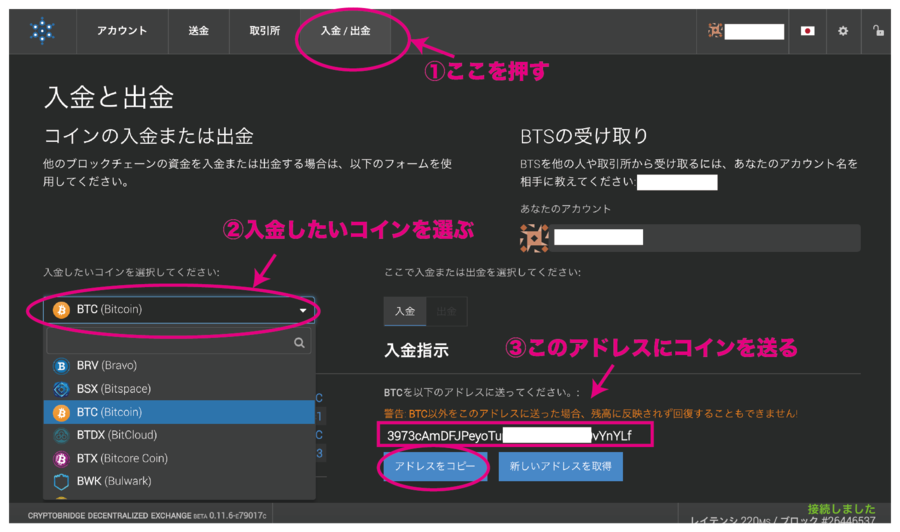The image size is (900, 532).
Task: Switch to the 出金 withdrawal toggle
Action: [446, 312]
